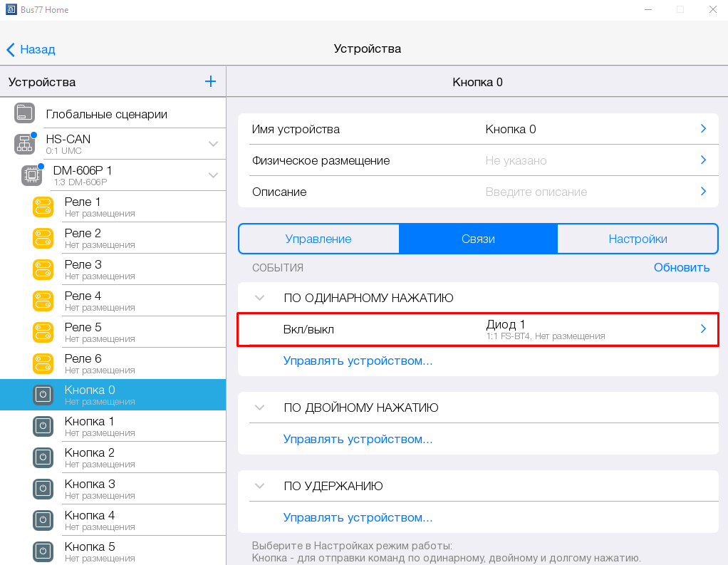728x565 pixels.
Task: Open the Имя устройства field row
Action: (x=478, y=129)
